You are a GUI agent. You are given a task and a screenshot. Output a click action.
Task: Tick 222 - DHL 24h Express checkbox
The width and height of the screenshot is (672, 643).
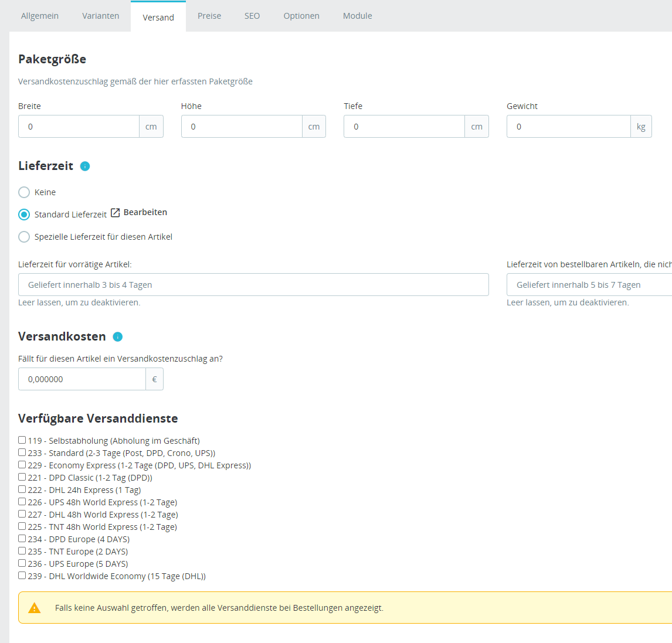pos(22,489)
